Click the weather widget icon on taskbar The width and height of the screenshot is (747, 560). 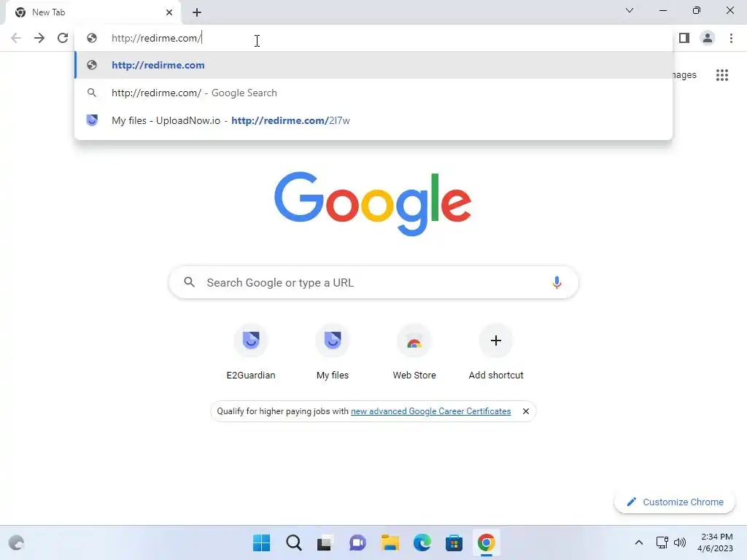(17, 542)
